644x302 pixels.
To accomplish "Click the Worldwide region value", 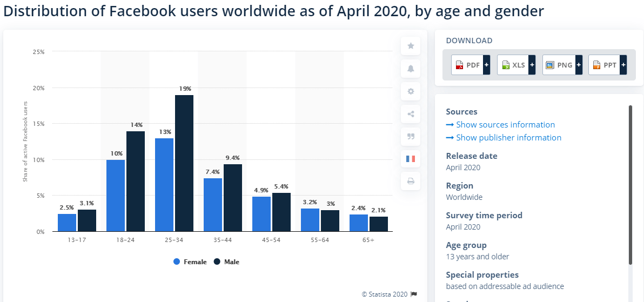I will (x=464, y=197).
